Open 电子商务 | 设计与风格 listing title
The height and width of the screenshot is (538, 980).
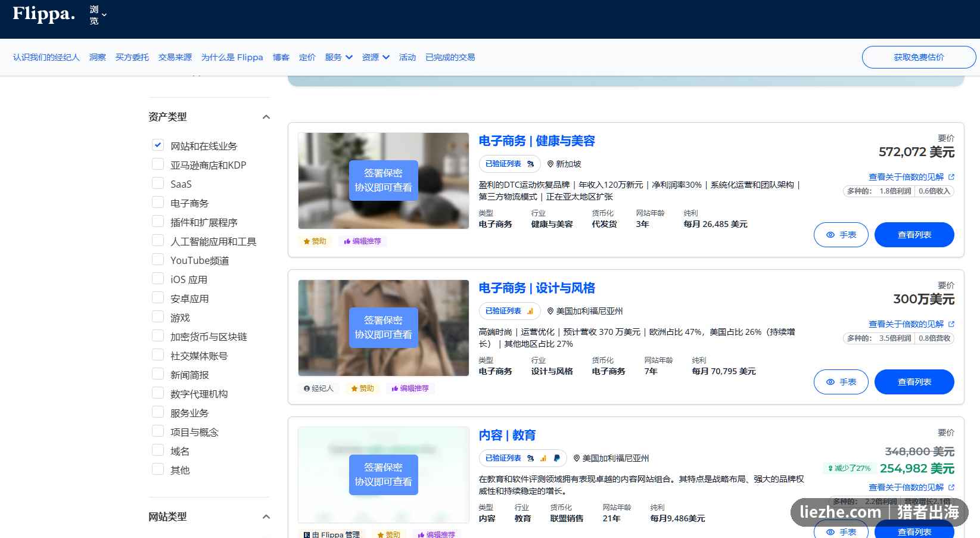coord(537,288)
